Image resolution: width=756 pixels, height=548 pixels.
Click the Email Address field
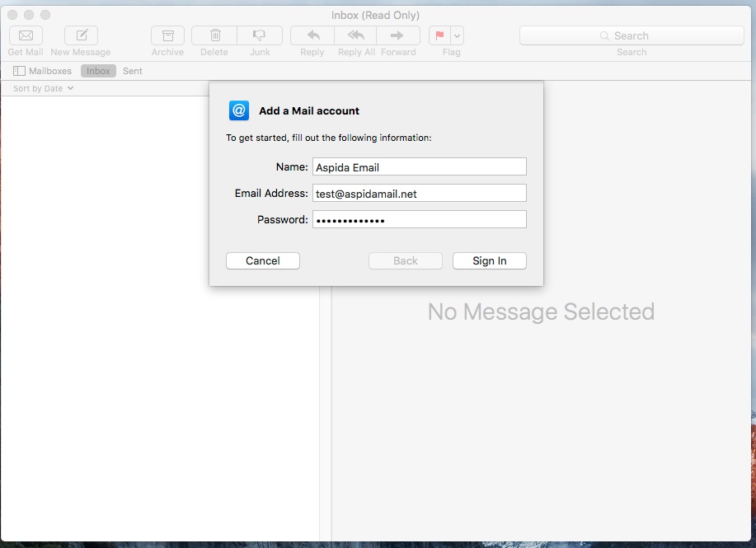coord(419,193)
